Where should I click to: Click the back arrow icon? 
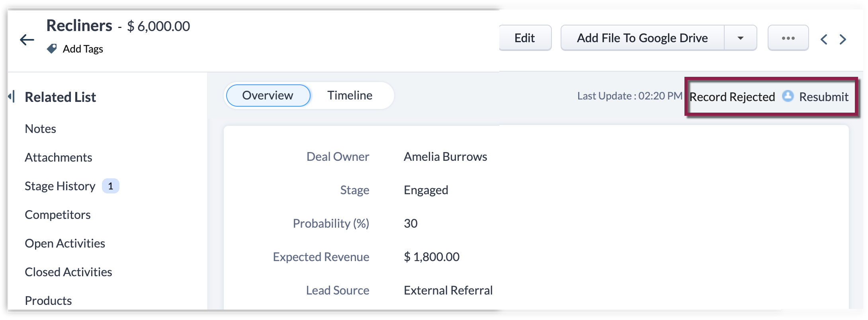27,40
